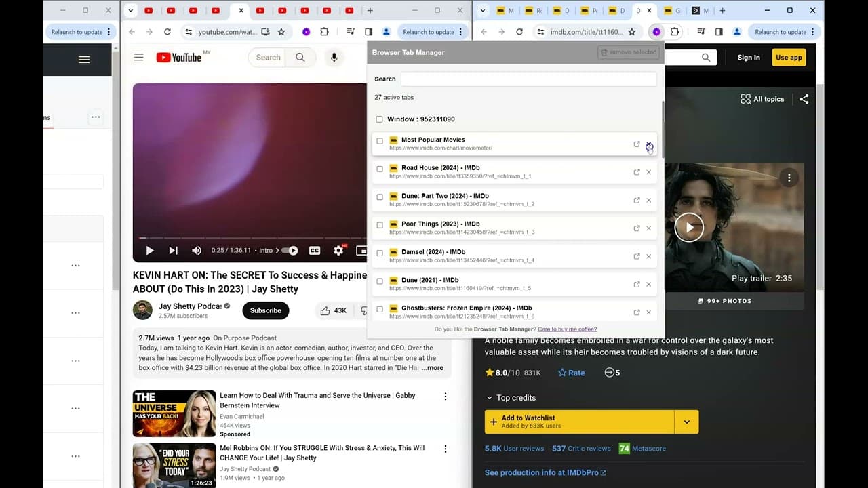Click the YouTube search magnifier button
Image resolution: width=868 pixels, height=488 pixels.
tap(300, 58)
